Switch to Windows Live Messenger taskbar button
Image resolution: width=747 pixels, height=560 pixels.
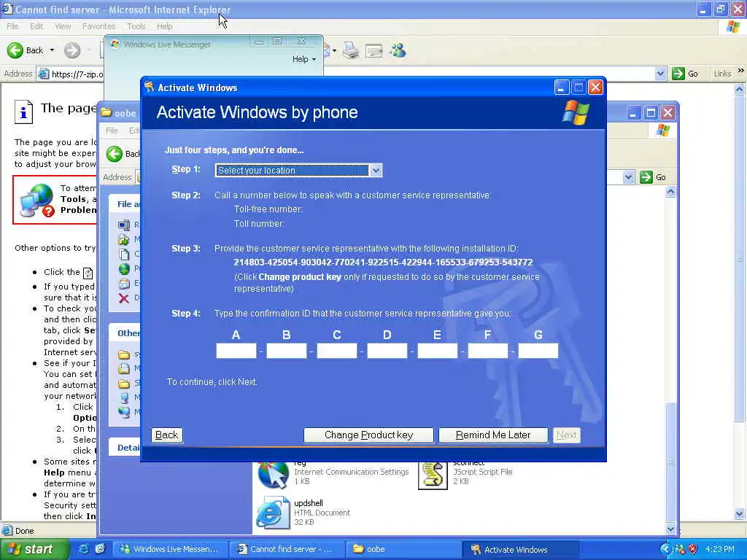pos(170,549)
